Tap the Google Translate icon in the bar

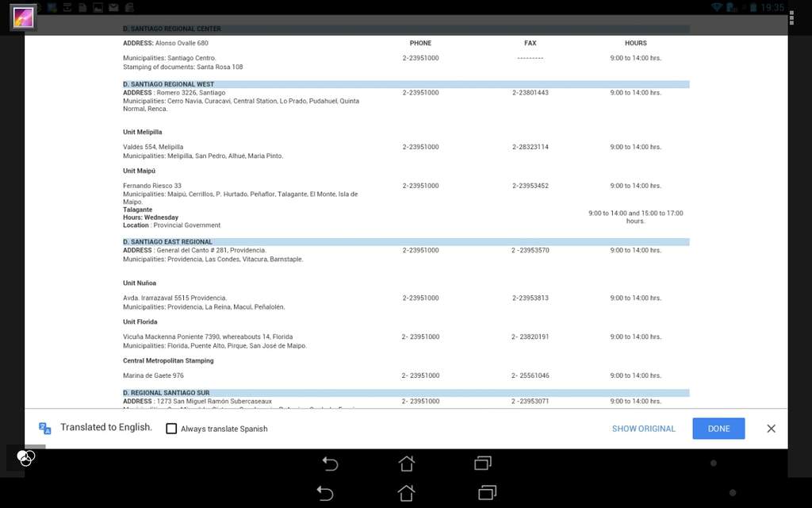pos(45,428)
